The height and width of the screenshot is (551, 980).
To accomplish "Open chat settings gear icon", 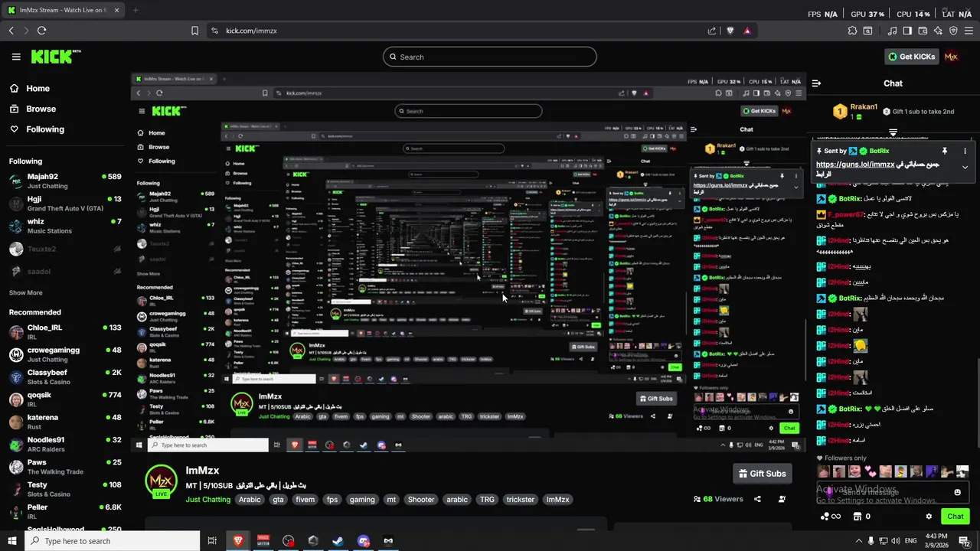I will [x=929, y=517].
